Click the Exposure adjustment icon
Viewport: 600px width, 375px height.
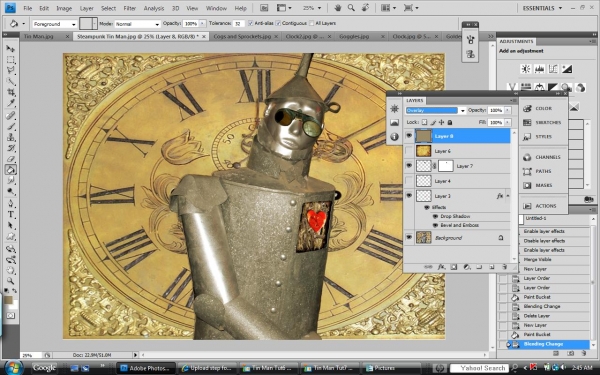coord(567,69)
